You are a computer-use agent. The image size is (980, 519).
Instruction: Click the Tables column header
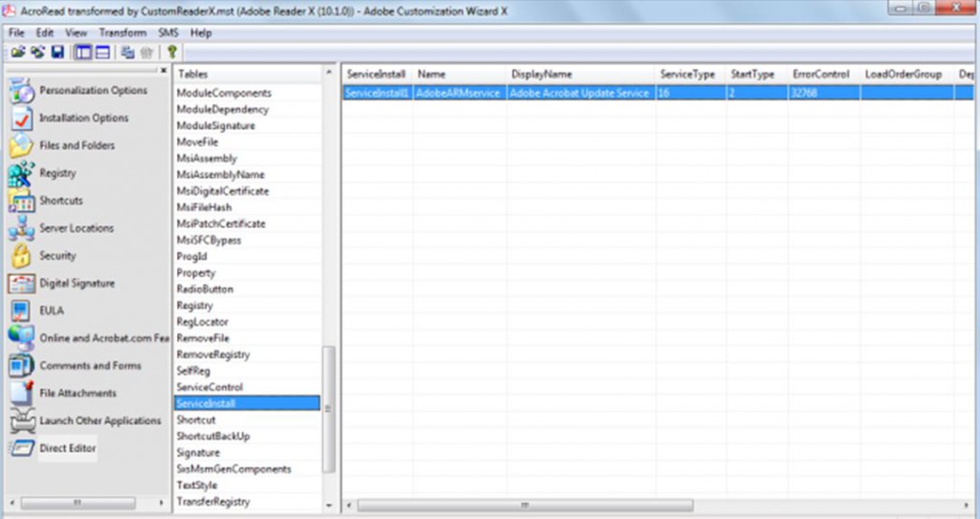248,74
